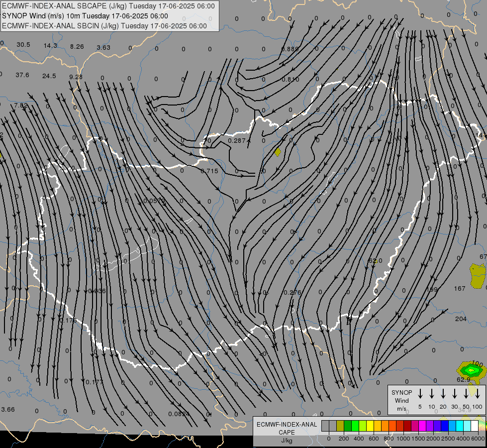Click the 204 map value

click(461, 319)
